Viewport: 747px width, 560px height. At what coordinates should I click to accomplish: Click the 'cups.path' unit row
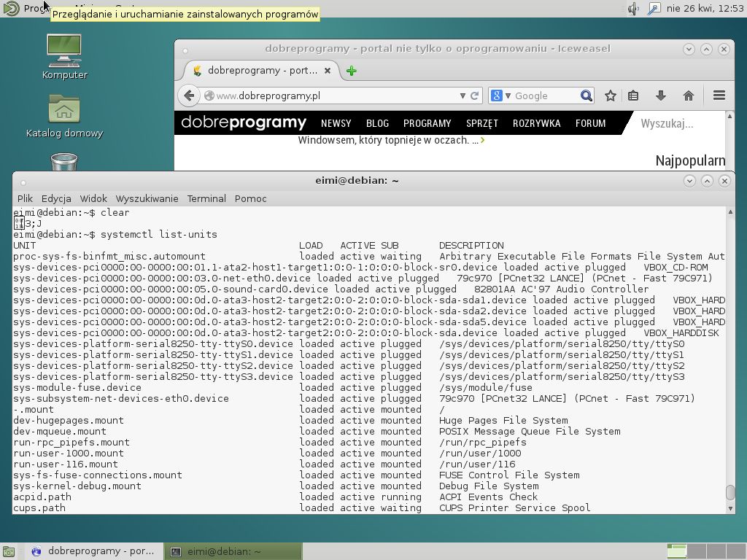point(301,508)
